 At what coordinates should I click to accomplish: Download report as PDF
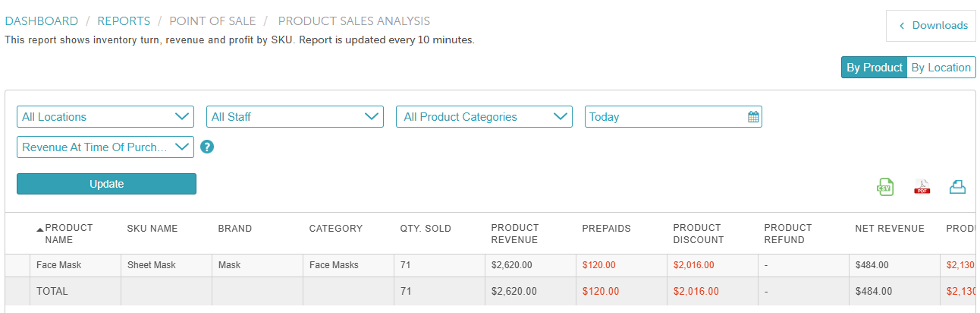pos(922,187)
